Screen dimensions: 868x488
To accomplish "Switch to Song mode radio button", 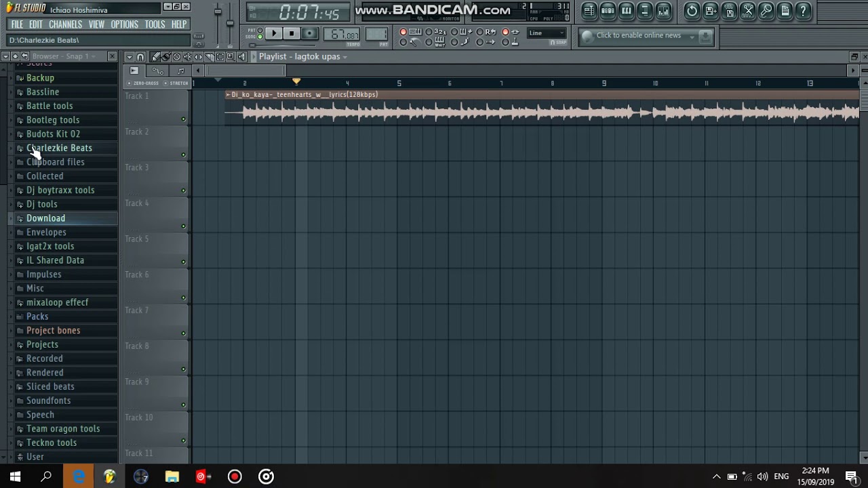I will (x=260, y=37).
